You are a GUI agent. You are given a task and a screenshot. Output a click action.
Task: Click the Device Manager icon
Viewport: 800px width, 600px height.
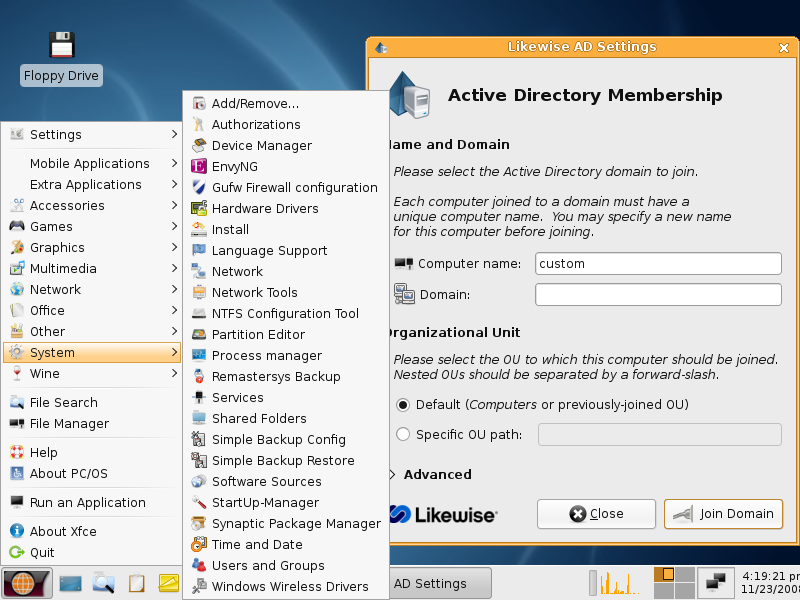coord(199,145)
